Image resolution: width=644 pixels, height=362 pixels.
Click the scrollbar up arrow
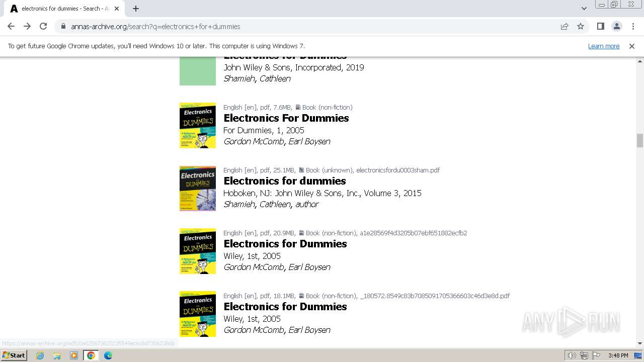click(x=640, y=60)
